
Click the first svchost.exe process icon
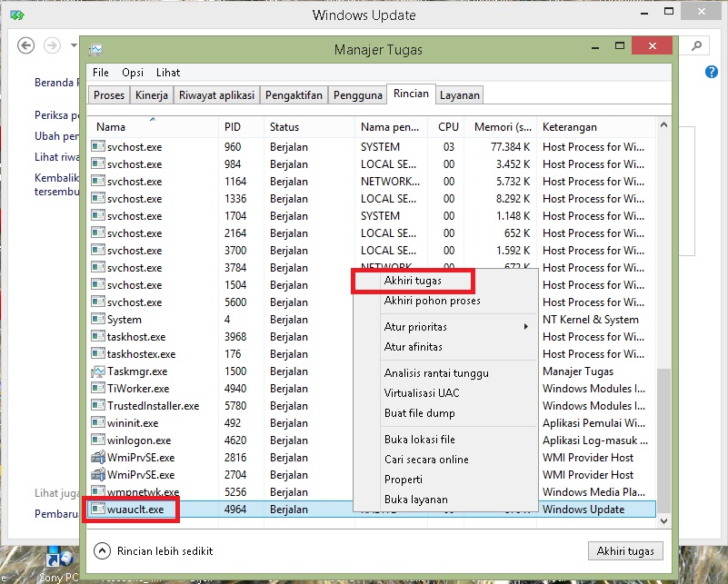100,146
